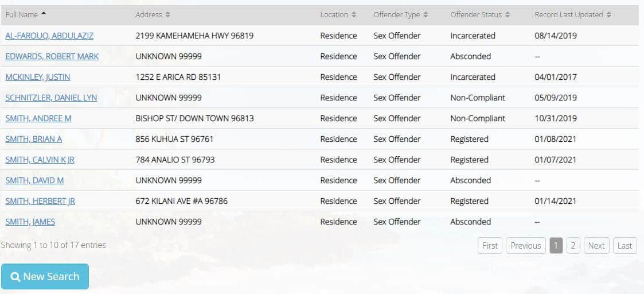Select the current page 1 button
644x294 pixels.
556,246
